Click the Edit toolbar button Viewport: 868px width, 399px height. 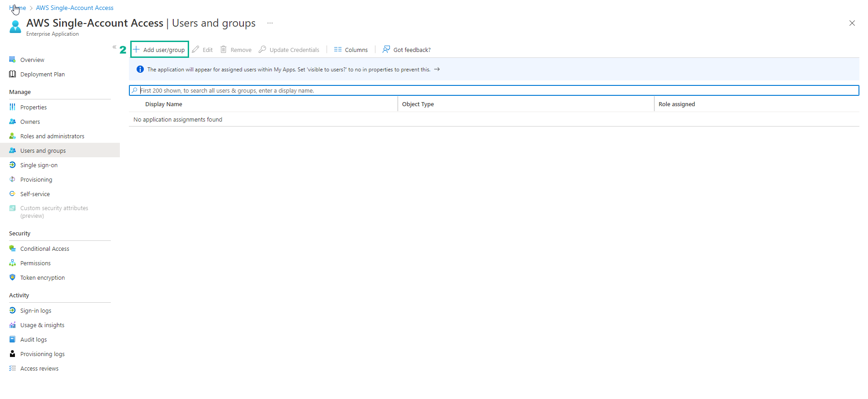point(203,50)
